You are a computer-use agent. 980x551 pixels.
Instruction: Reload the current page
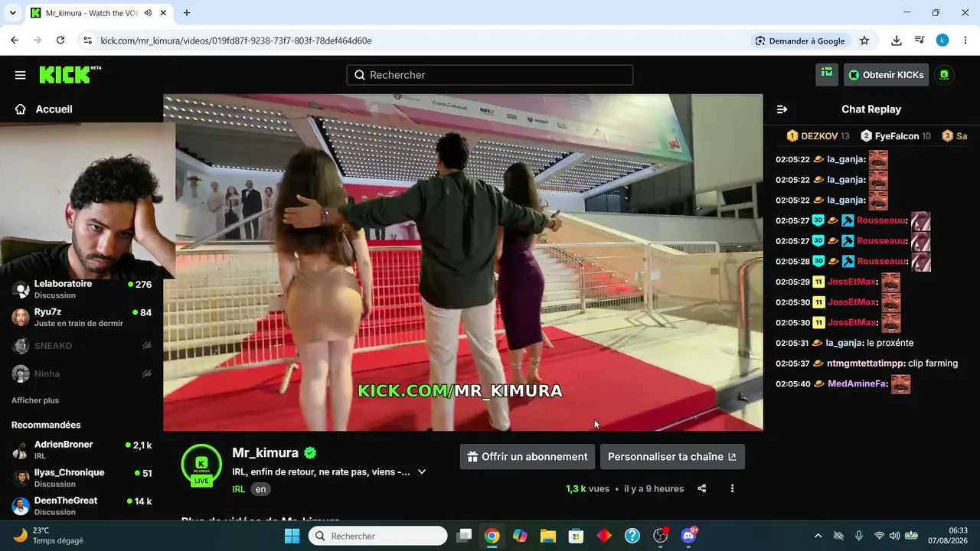60,41
